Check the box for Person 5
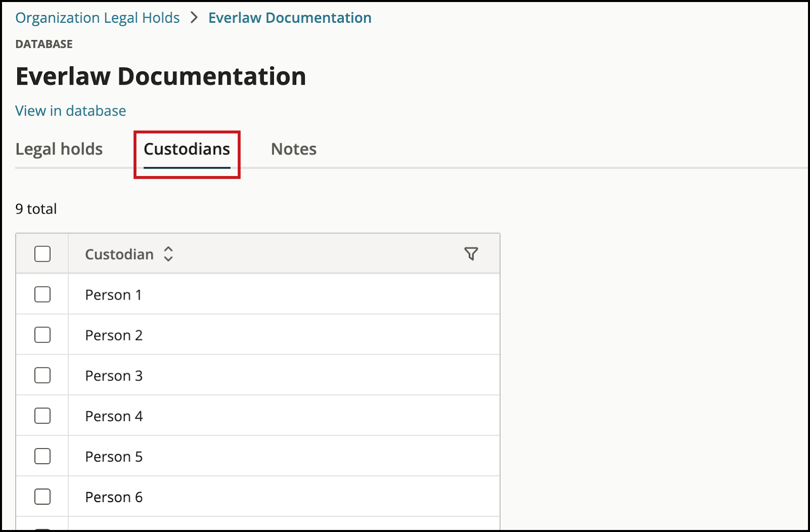The image size is (810, 532). coord(43,456)
